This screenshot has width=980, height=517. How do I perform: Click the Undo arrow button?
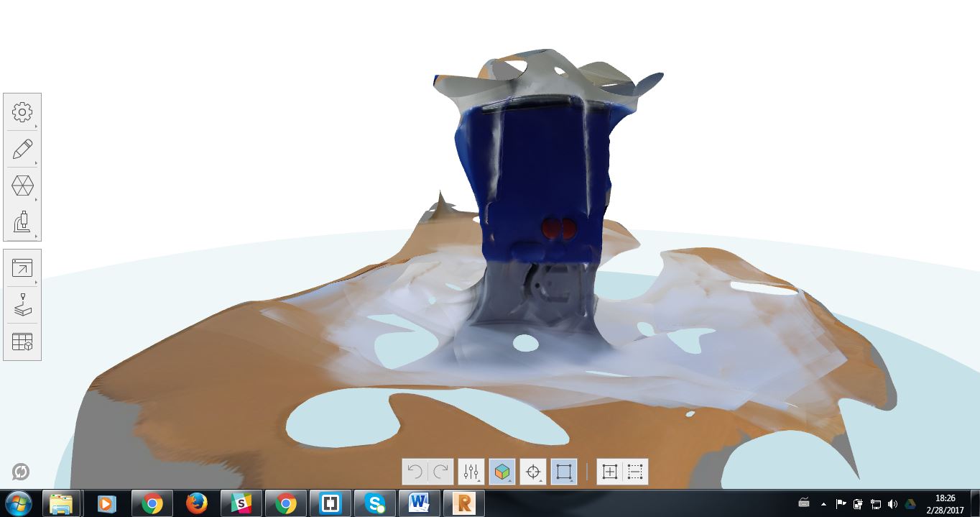[x=415, y=472]
